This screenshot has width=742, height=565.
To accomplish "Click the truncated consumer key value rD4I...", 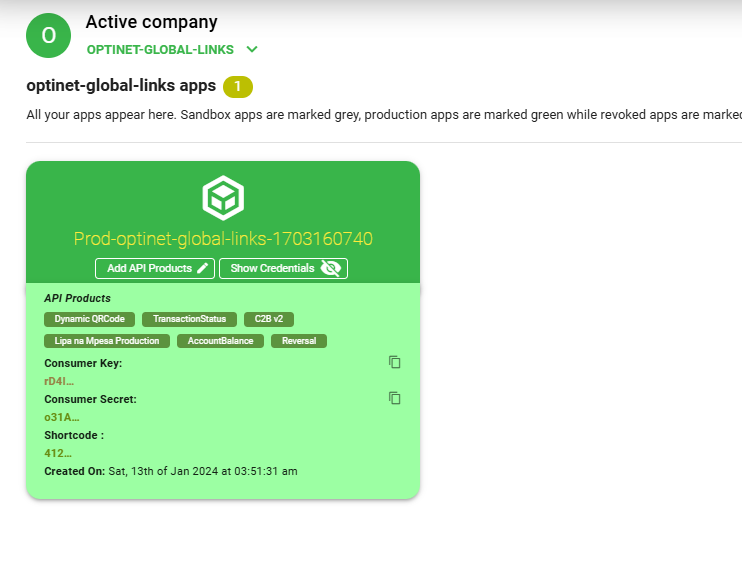I will (59, 381).
